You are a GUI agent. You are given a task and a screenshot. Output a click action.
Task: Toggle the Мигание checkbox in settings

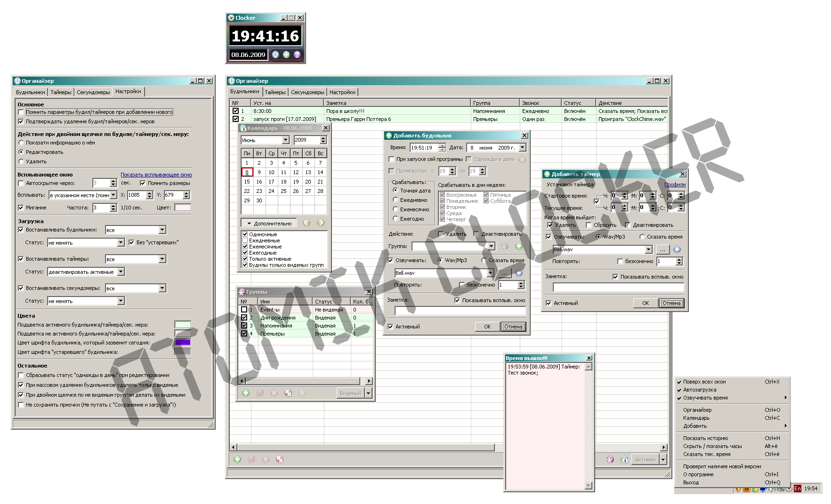click(21, 208)
